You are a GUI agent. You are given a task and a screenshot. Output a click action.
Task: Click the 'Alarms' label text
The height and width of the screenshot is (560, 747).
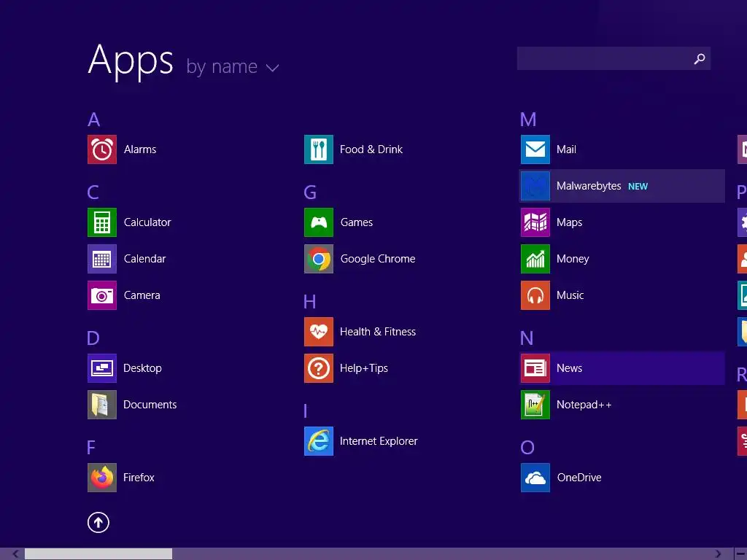tap(140, 149)
